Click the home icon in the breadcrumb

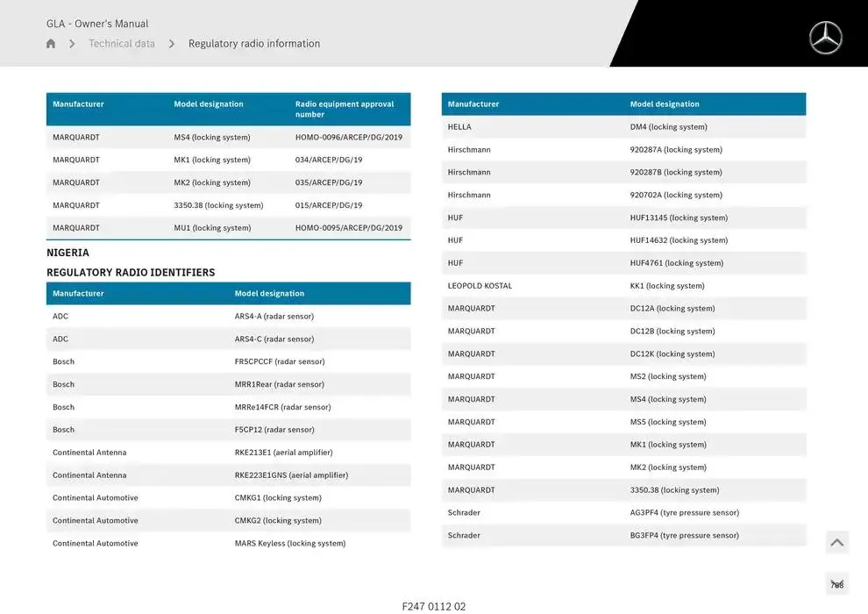click(x=51, y=44)
